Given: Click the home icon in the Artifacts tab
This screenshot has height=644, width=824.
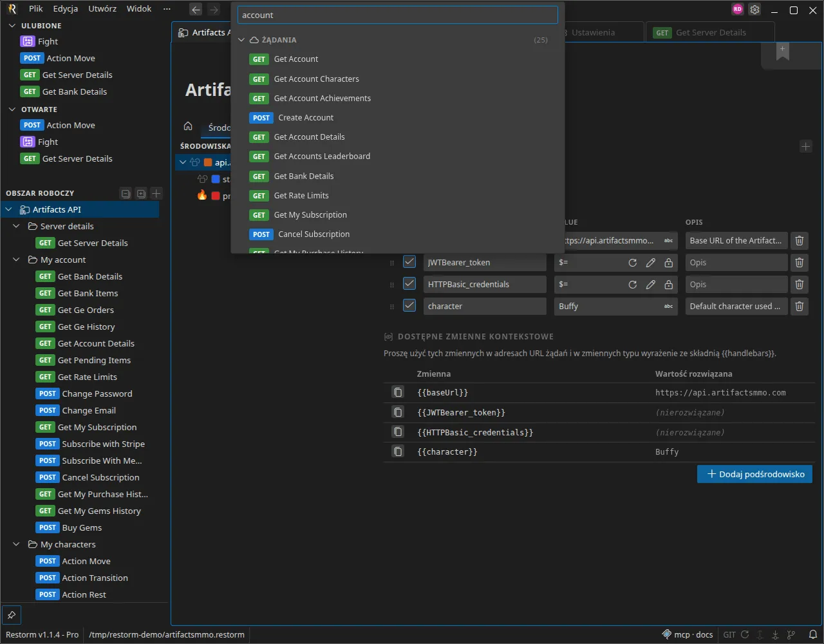Looking at the screenshot, I should coord(188,126).
